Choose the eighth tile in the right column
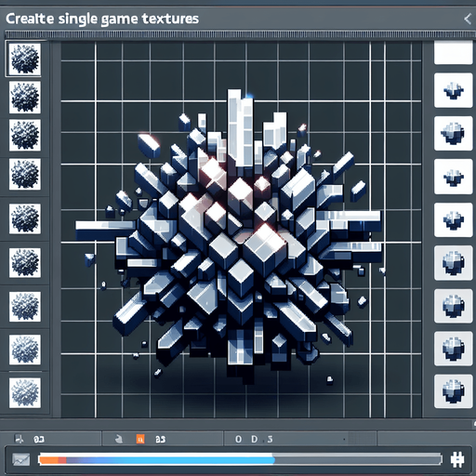This screenshot has height=476, width=476. click(453, 349)
